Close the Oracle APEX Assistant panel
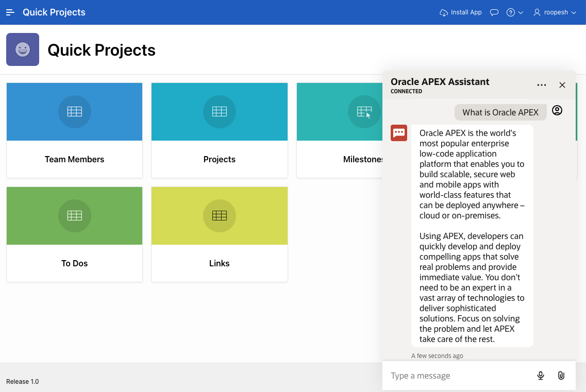The width and height of the screenshot is (586, 392). (x=562, y=85)
